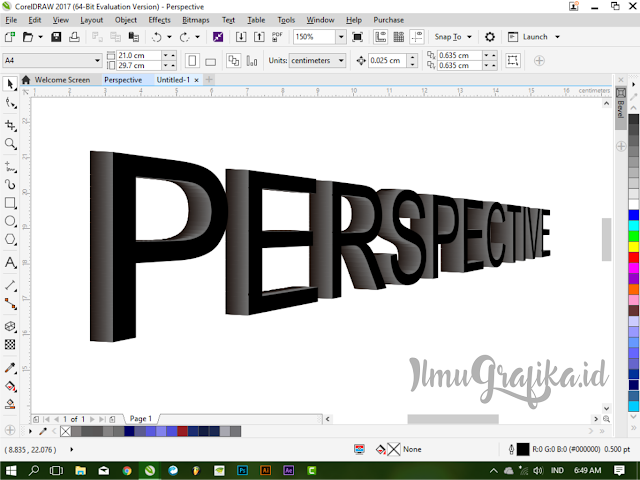The height and width of the screenshot is (480, 640).
Task: Open Chrome from the taskbar
Action: pyautogui.click(x=127, y=471)
